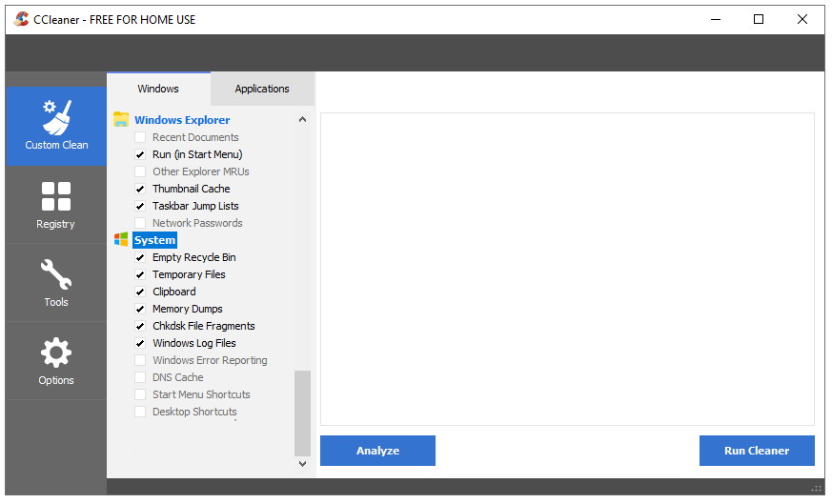This screenshot has width=832, height=504.
Task: Enable the DNS Cache checkbox
Action: click(x=140, y=377)
